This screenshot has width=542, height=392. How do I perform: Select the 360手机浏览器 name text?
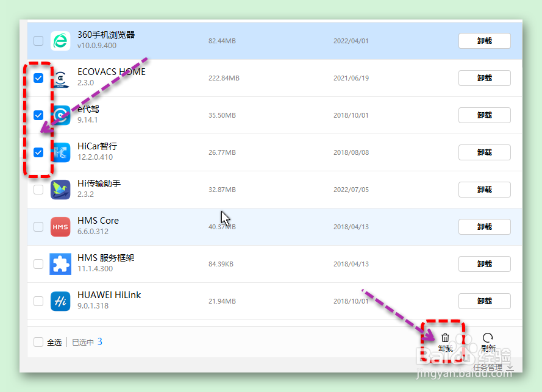pos(106,35)
